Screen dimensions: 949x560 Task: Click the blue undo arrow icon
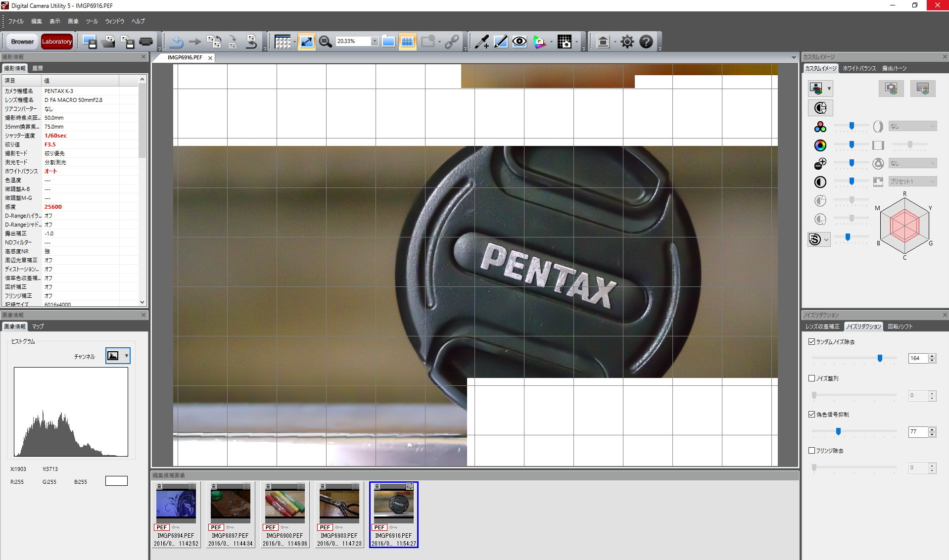pos(176,42)
